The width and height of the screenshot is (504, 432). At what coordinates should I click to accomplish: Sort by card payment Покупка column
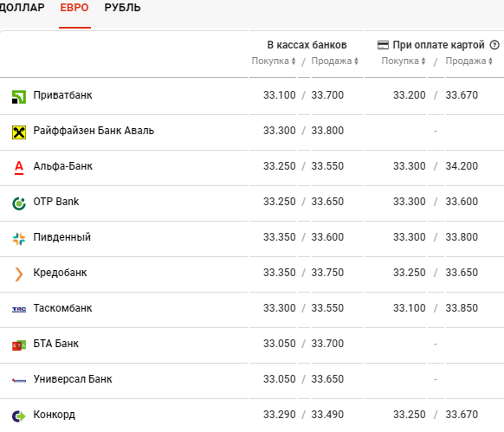click(404, 61)
